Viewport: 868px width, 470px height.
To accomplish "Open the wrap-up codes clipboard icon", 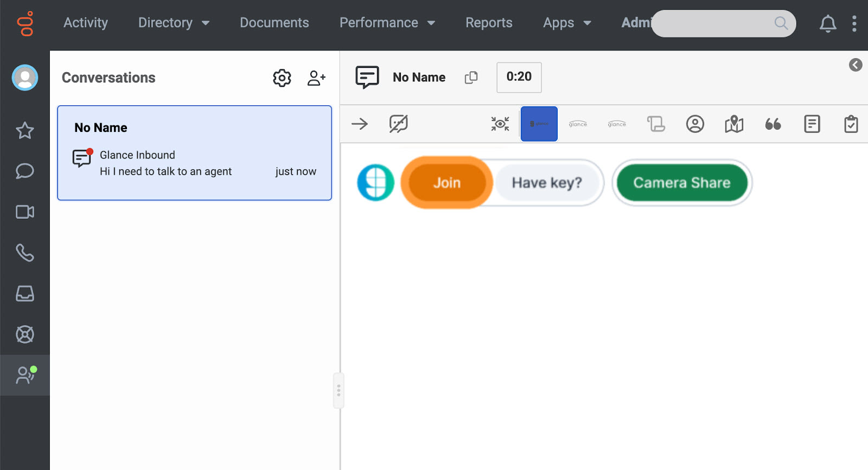I will point(851,124).
